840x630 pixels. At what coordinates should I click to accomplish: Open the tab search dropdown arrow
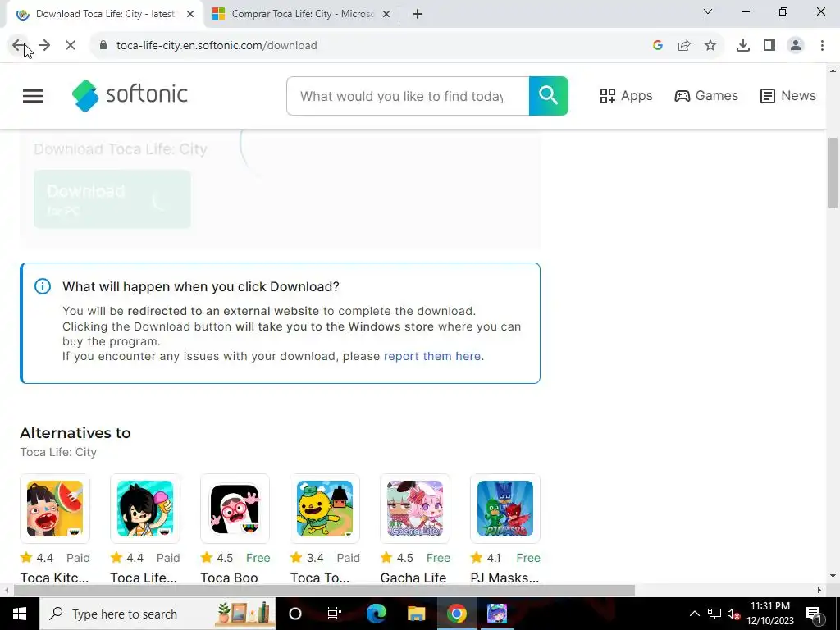click(708, 11)
